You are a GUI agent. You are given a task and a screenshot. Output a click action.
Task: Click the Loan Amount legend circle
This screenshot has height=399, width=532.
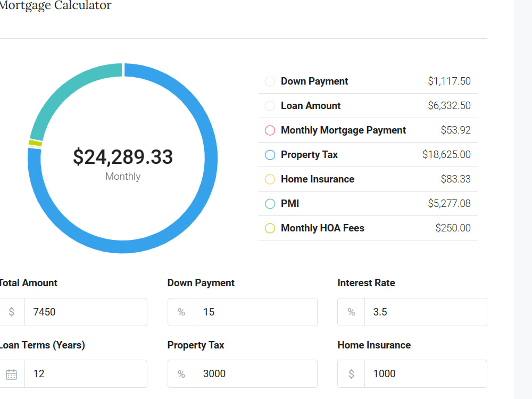coord(270,106)
